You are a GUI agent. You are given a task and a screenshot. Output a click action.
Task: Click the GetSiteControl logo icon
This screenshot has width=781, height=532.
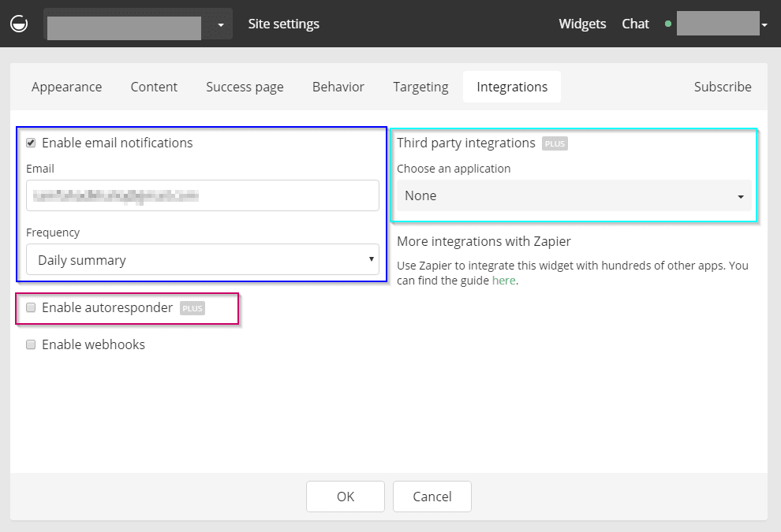coord(18,24)
